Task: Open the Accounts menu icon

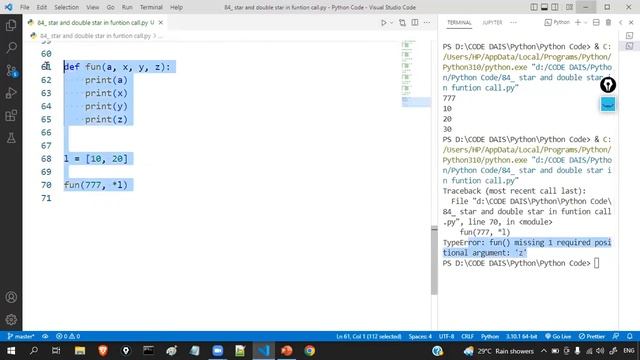Action: 11,297
